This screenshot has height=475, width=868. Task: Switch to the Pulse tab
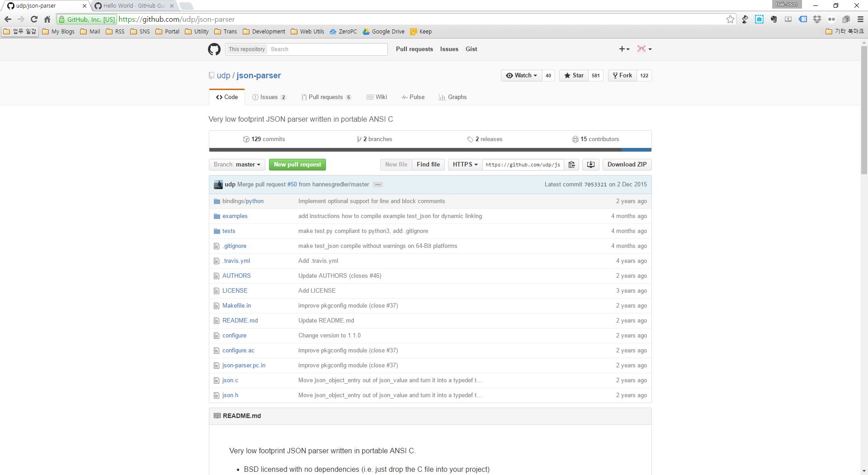click(x=413, y=97)
